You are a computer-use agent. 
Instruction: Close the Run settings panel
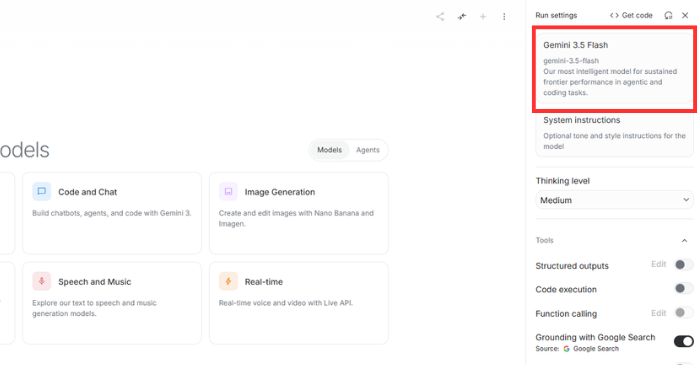[x=685, y=16]
